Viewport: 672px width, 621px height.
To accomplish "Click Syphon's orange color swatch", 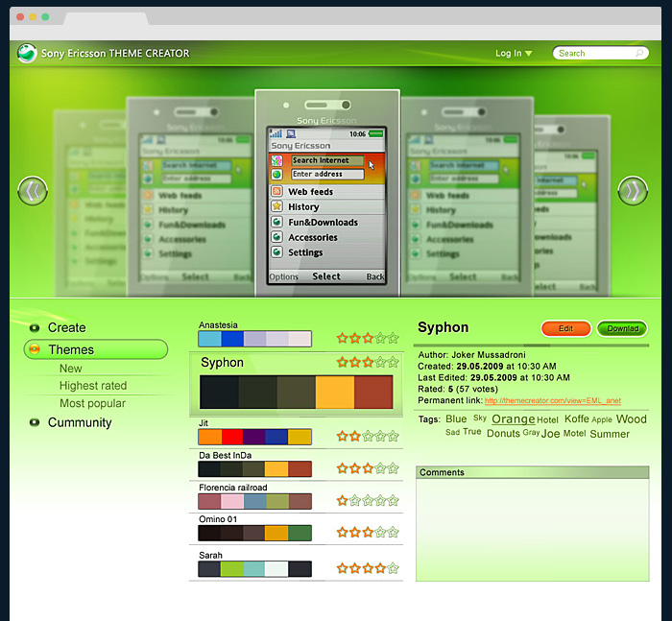I will [x=335, y=393].
